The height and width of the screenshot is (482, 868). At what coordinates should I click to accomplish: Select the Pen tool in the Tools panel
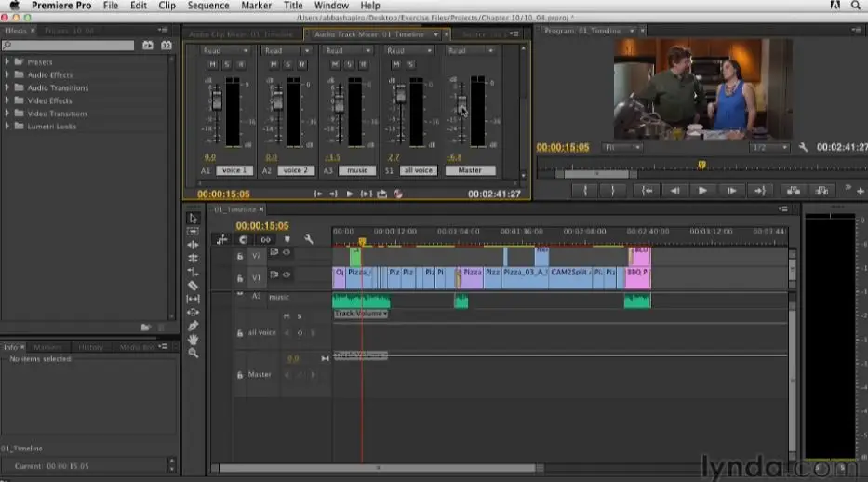(193, 326)
